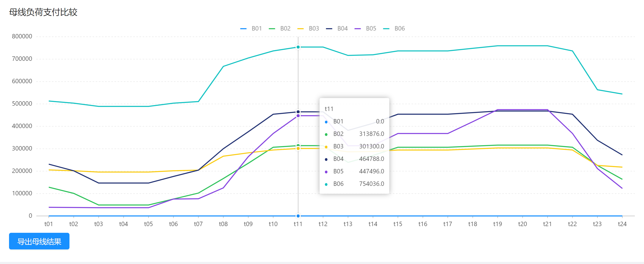Click the t21 x-axis label
644x264 pixels.
pyautogui.click(x=547, y=224)
